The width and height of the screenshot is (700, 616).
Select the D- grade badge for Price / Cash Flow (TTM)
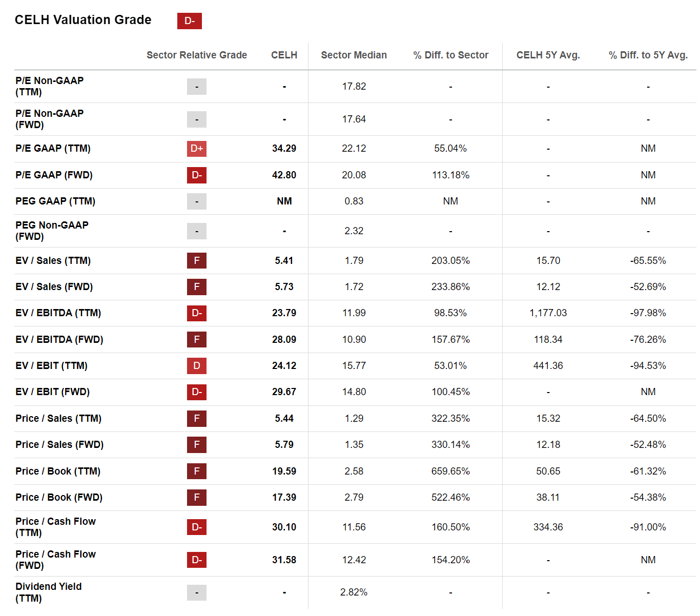click(197, 527)
